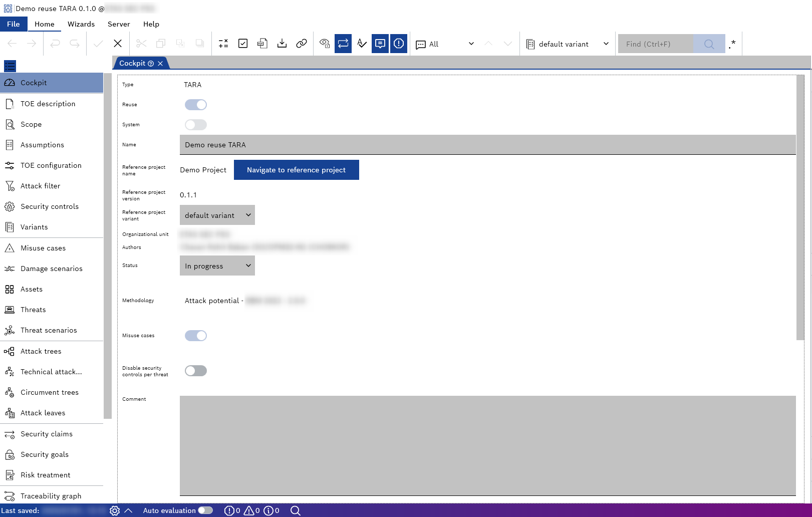Toggle Auto evaluation in status bar

[205, 510]
